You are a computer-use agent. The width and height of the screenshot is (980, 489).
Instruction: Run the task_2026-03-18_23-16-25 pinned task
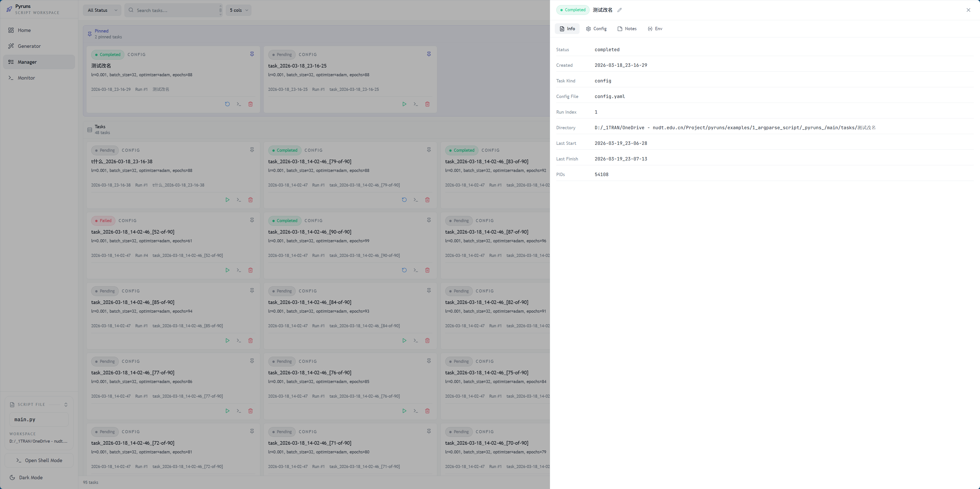[x=404, y=104]
